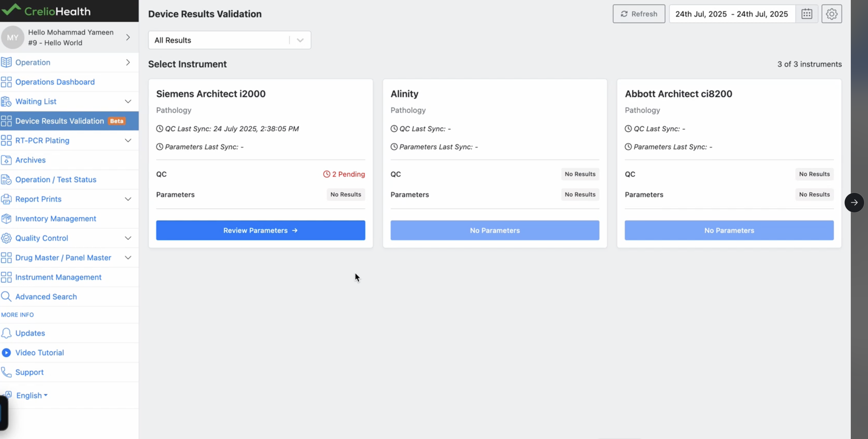Click the Device Results Validation sidebar icon
The width and height of the screenshot is (868, 439).
(x=6, y=121)
